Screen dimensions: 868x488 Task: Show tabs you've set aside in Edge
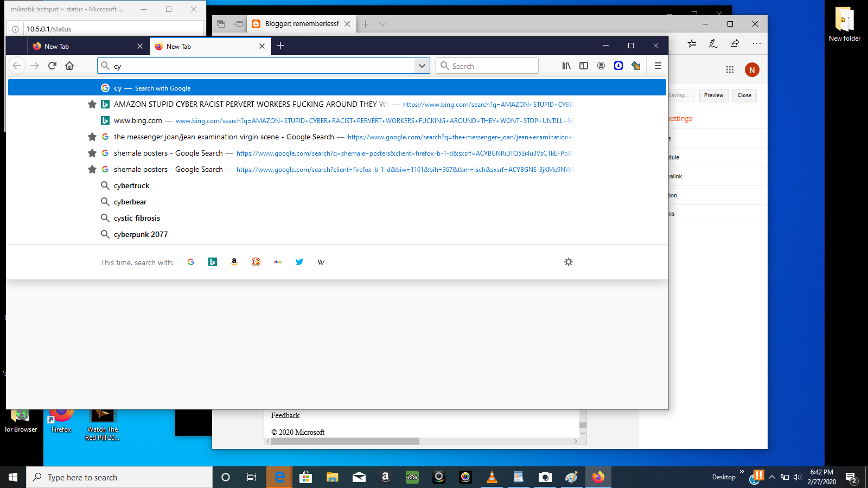[x=221, y=24]
